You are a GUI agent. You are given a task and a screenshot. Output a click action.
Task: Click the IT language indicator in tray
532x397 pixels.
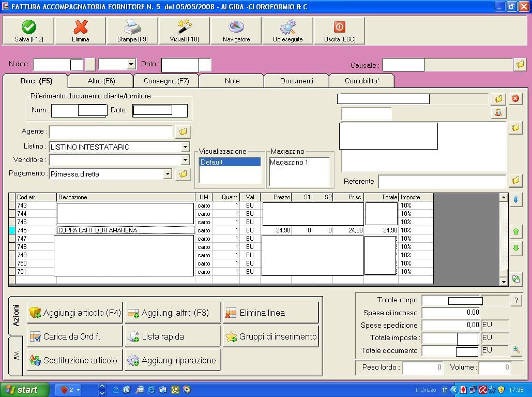[445, 390]
